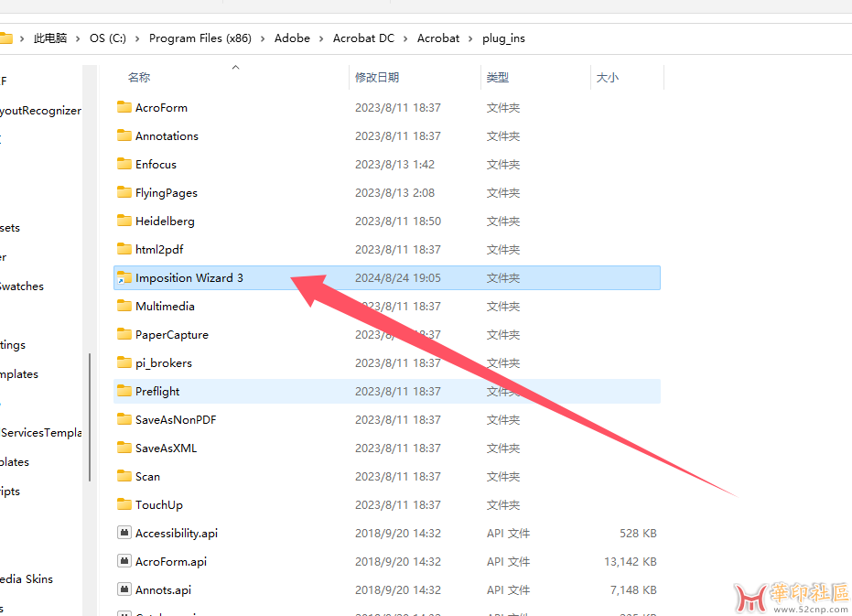Click Swatches item in navigation pane
The width and height of the screenshot is (852, 616).
click(x=22, y=286)
